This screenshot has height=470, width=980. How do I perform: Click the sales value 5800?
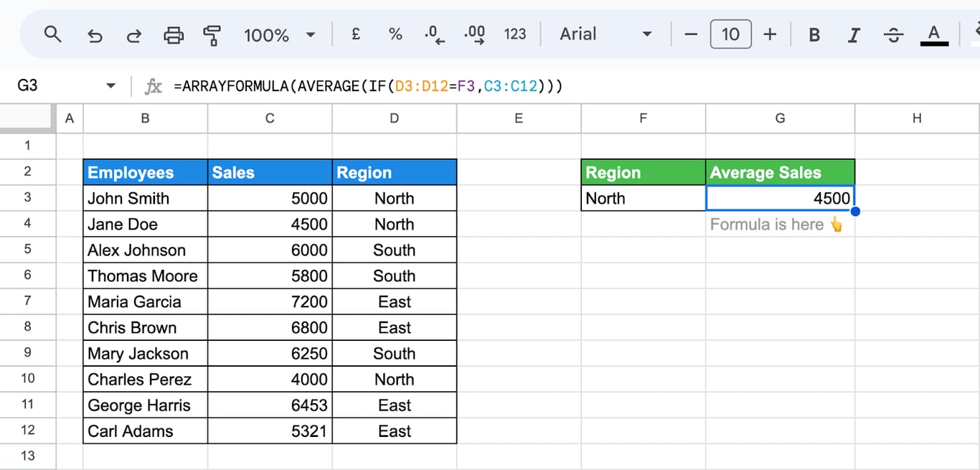[270, 276]
